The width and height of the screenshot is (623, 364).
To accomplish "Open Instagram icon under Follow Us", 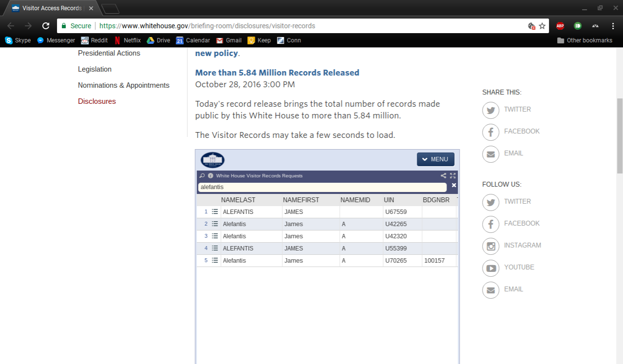I will (x=490, y=246).
